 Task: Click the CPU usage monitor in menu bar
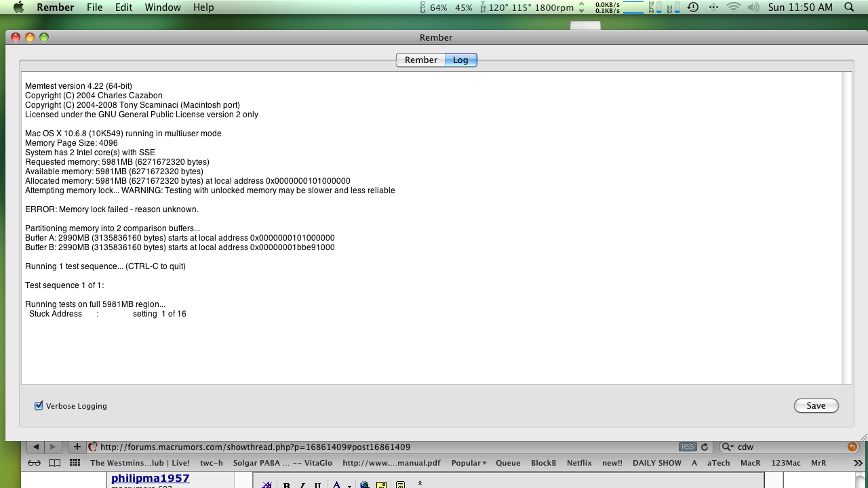click(x=447, y=7)
